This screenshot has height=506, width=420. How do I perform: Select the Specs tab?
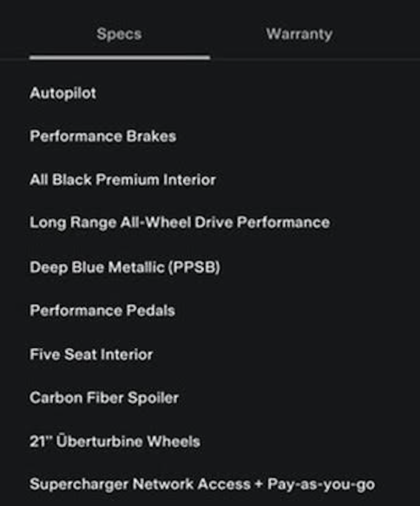point(119,35)
